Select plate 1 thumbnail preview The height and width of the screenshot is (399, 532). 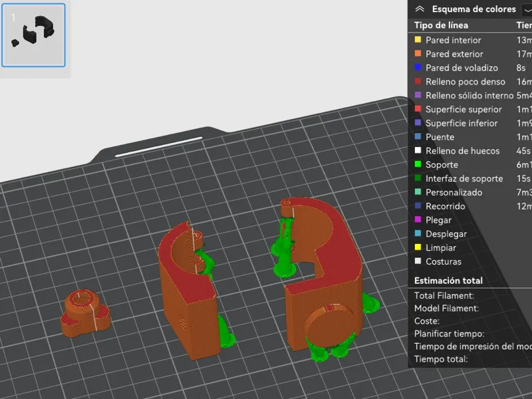pyautogui.click(x=33, y=35)
